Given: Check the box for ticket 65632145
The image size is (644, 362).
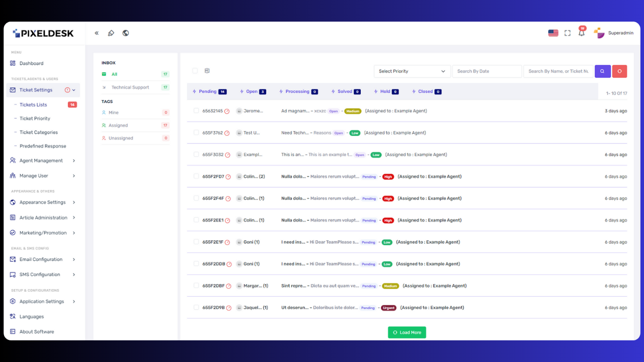Looking at the screenshot, I should coord(196,111).
